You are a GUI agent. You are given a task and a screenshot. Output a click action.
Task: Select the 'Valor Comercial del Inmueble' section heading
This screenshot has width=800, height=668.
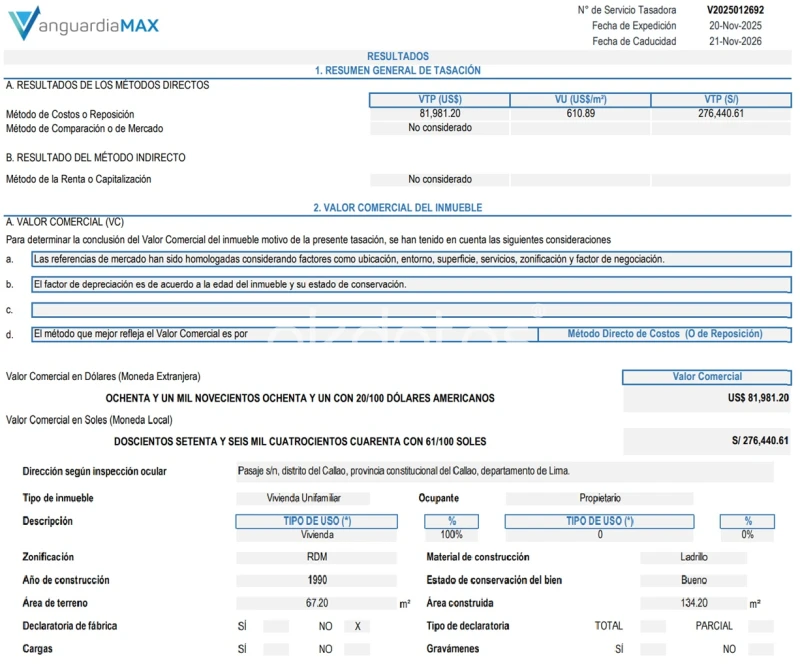(397, 208)
